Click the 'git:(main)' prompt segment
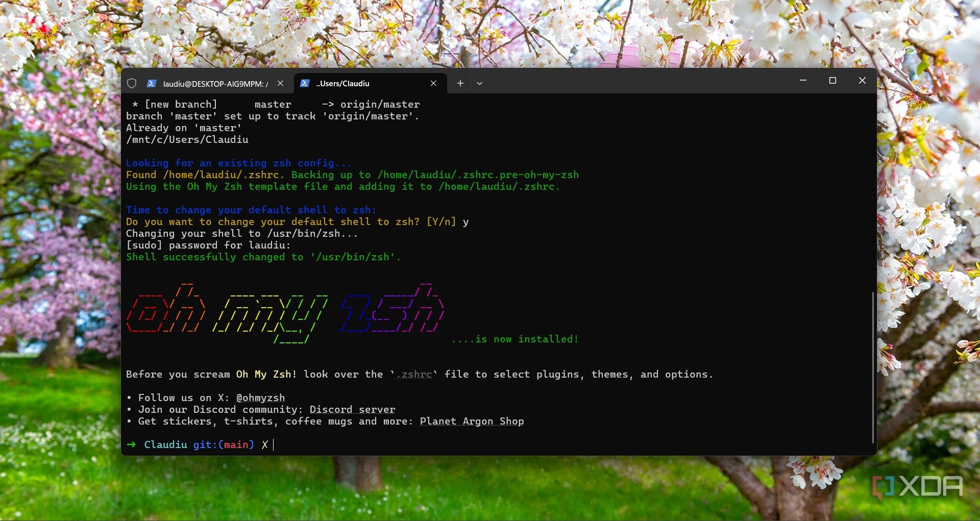Image resolution: width=980 pixels, height=521 pixels. pyautogui.click(x=224, y=444)
